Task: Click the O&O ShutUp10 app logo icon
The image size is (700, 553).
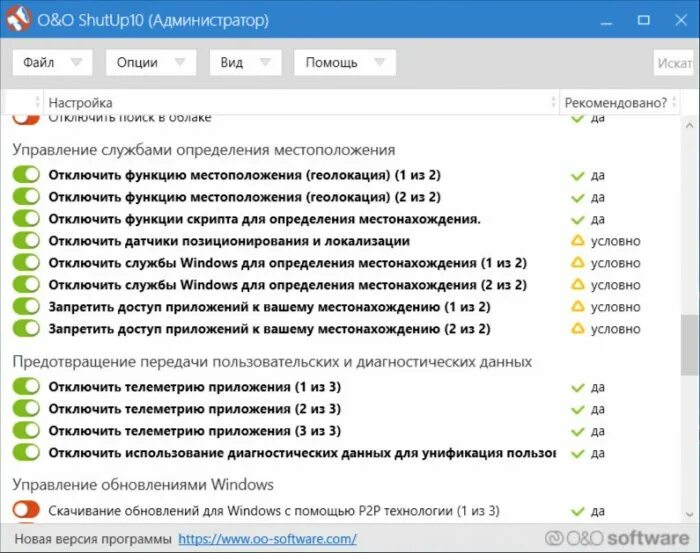Action: click(x=19, y=19)
